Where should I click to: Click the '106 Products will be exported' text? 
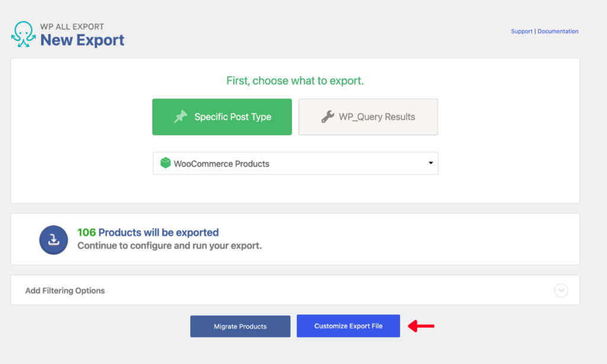pos(148,232)
